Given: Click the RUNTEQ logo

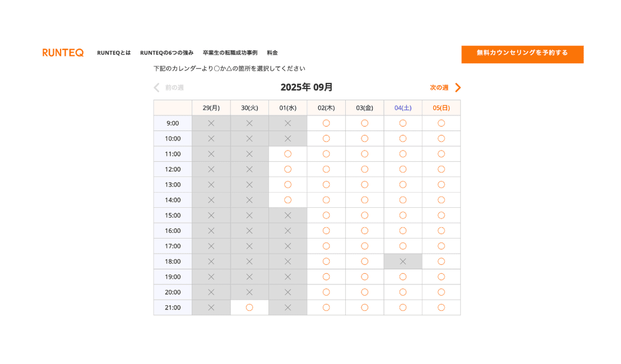Looking at the screenshot, I should 63,53.
